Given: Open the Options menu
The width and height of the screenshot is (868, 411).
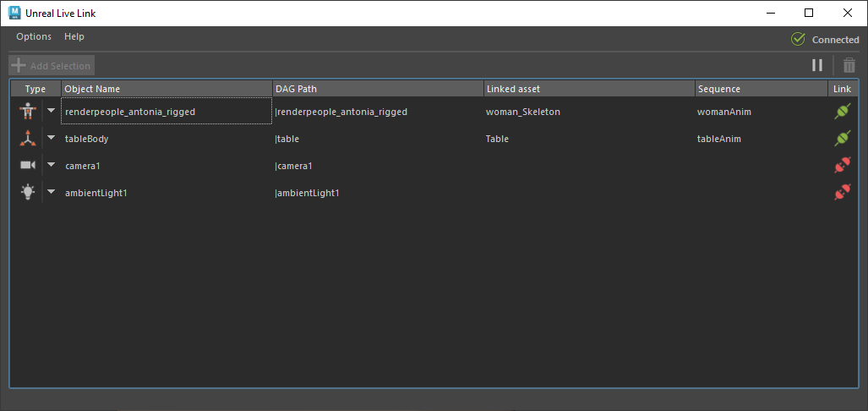Looking at the screenshot, I should pyautogui.click(x=34, y=36).
